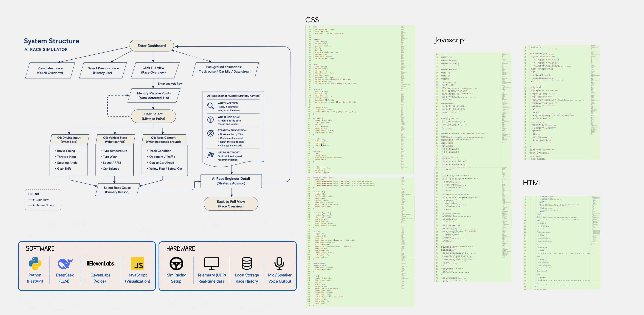Click the 'Car Balance' bullet text
The image size is (644, 315).
[111, 169]
